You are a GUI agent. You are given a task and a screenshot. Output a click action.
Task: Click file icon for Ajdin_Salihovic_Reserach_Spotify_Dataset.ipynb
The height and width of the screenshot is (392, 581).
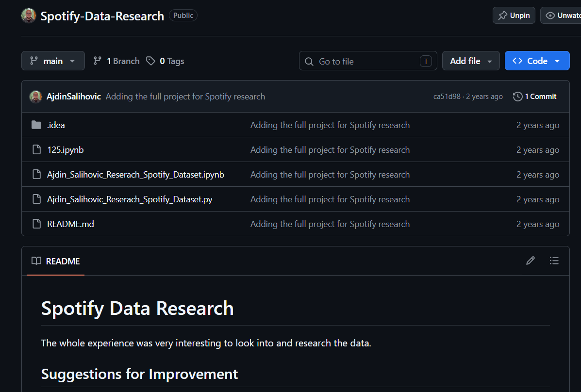(36, 175)
